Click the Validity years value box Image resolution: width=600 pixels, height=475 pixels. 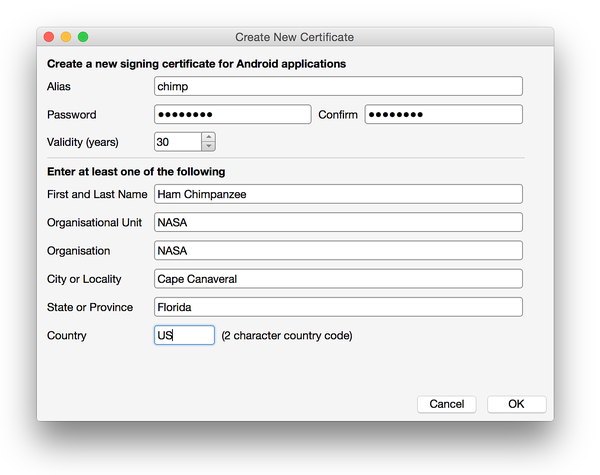(178, 142)
